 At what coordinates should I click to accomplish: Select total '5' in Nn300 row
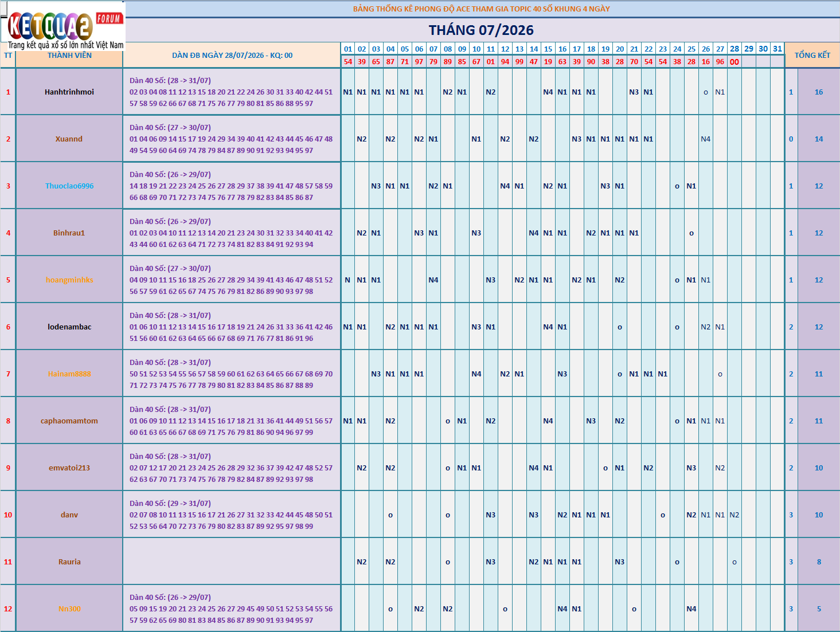819,609
